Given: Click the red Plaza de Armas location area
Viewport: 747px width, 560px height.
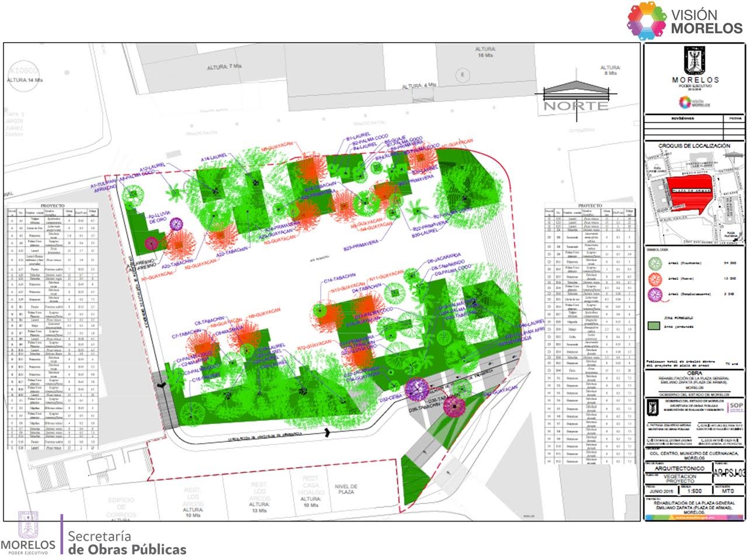Looking at the screenshot, I should pyautogui.click(x=686, y=193).
